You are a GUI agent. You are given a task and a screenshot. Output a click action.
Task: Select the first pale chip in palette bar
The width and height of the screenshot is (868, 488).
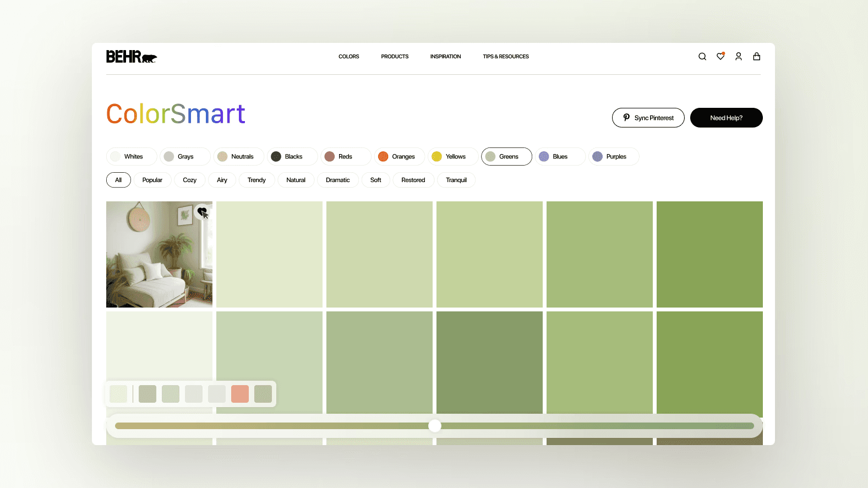point(118,394)
